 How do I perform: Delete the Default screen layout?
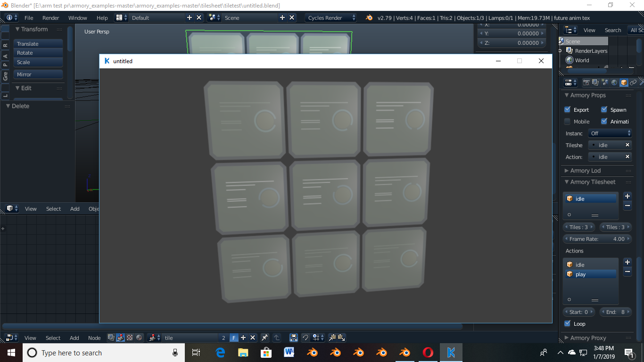[199, 18]
